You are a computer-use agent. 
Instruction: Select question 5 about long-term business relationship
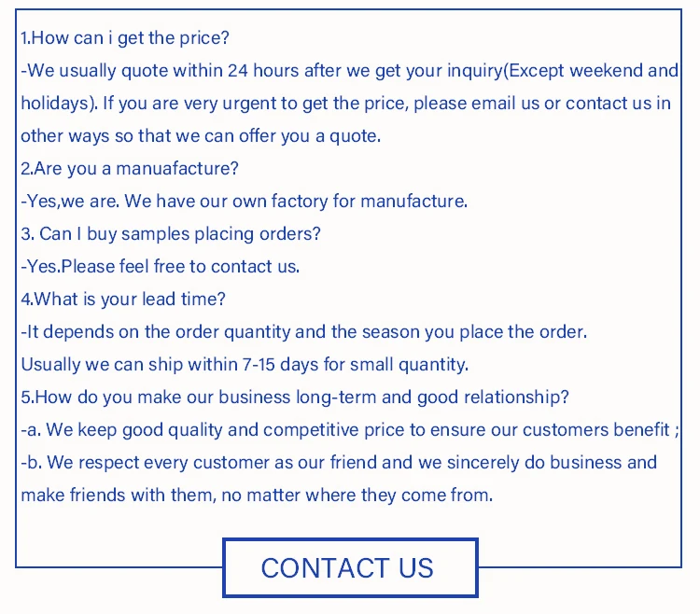294,398
